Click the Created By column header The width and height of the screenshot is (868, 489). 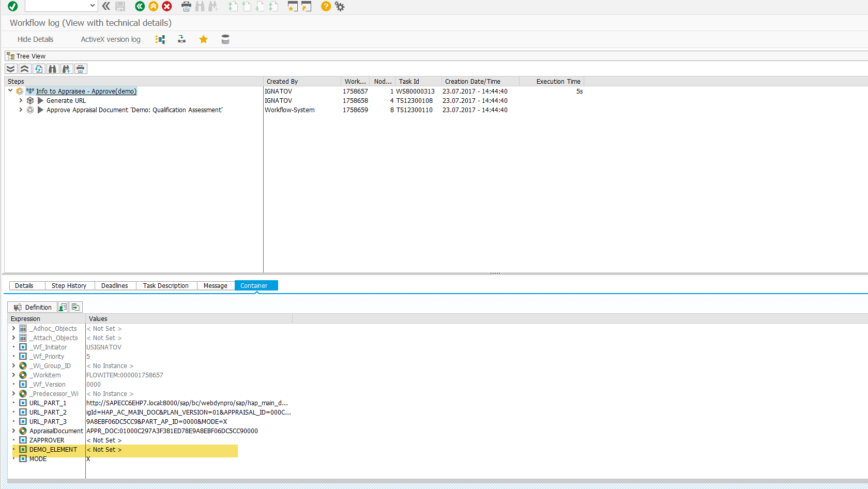(302, 81)
